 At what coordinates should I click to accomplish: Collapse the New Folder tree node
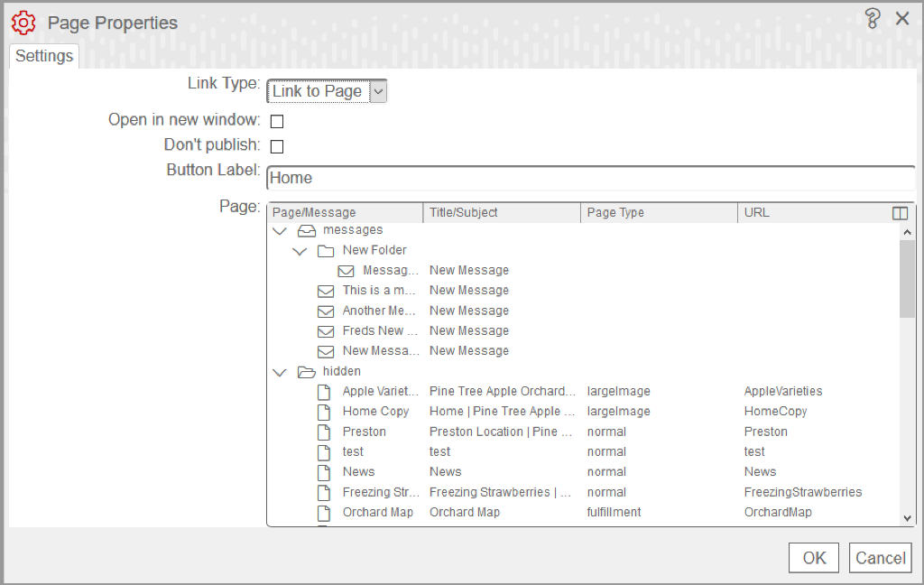[300, 252]
